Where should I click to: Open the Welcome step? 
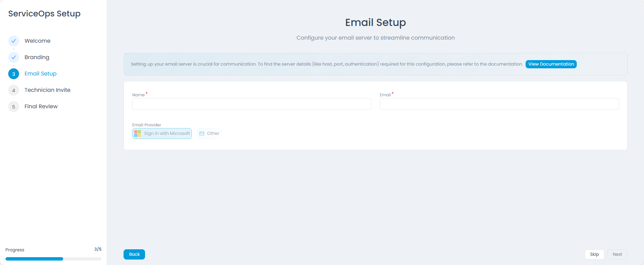pyautogui.click(x=38, y=41)
